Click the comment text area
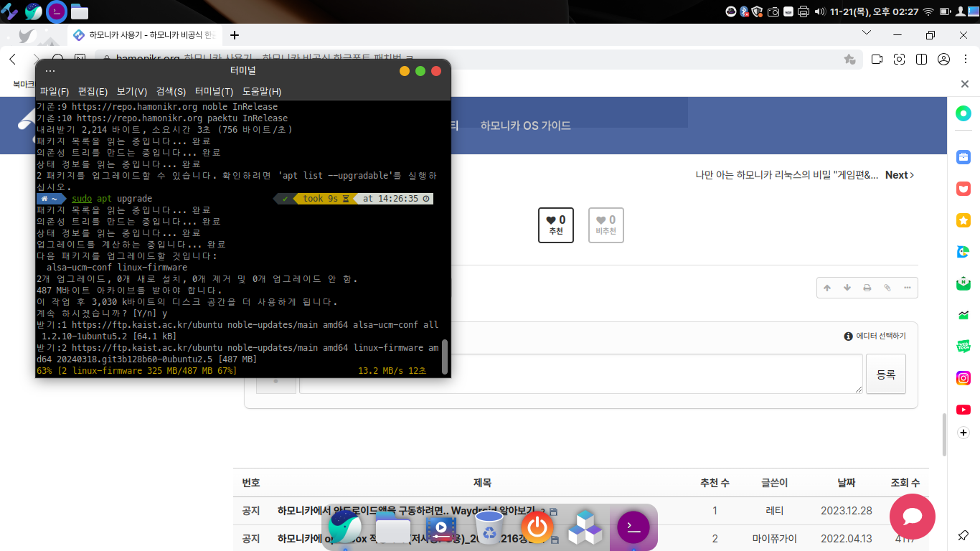This screenshot has height=551, width=980. point(580,374)
